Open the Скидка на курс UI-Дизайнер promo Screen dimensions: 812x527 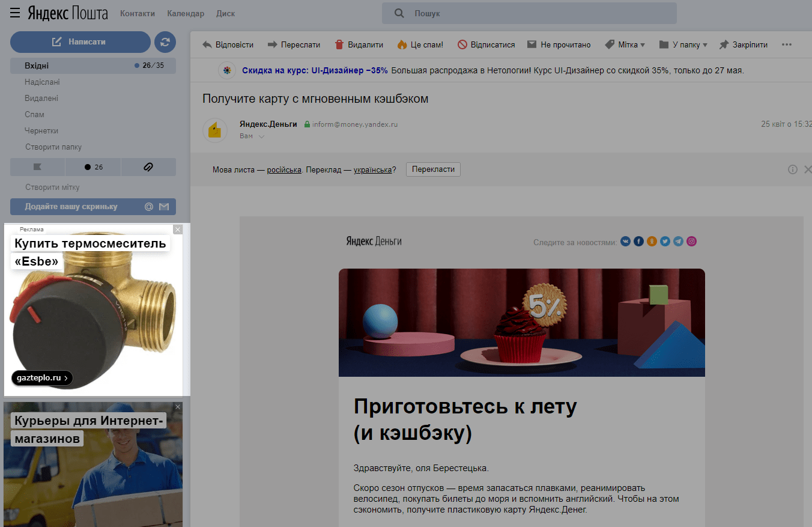(x=315, y=70)
